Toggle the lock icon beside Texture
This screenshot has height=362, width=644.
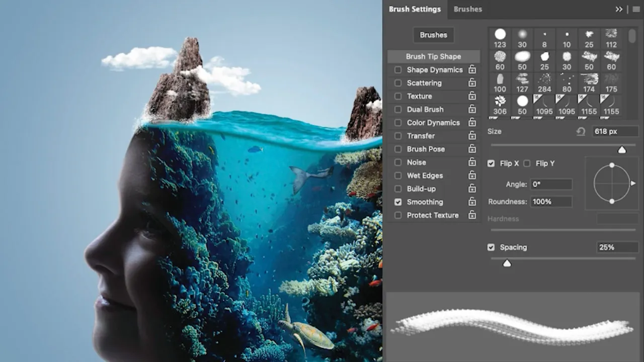[x=472, y=96]
